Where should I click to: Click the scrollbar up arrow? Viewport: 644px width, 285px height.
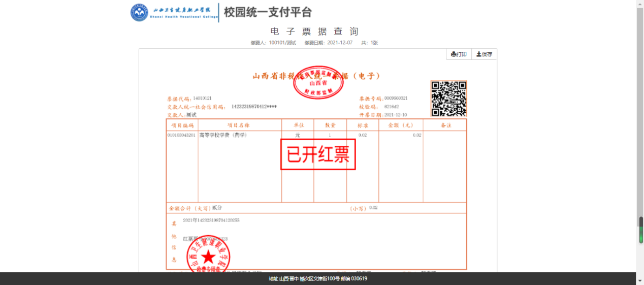click(x=640, y=3)
